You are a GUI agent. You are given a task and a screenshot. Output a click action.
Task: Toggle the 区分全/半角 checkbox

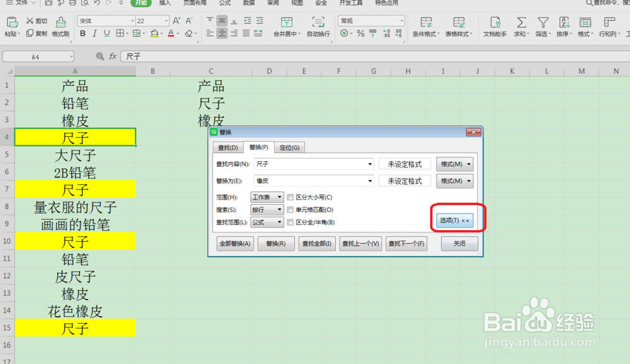pos(290,222)
